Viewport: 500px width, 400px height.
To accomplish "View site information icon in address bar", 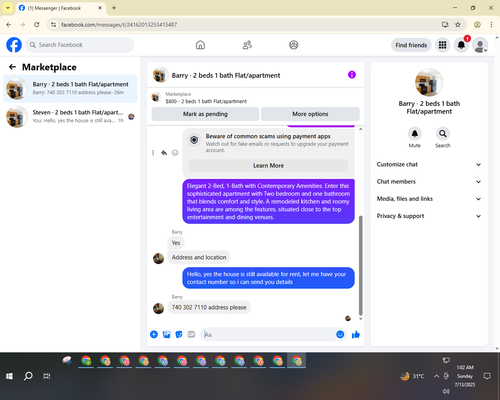I will (54, 24).
